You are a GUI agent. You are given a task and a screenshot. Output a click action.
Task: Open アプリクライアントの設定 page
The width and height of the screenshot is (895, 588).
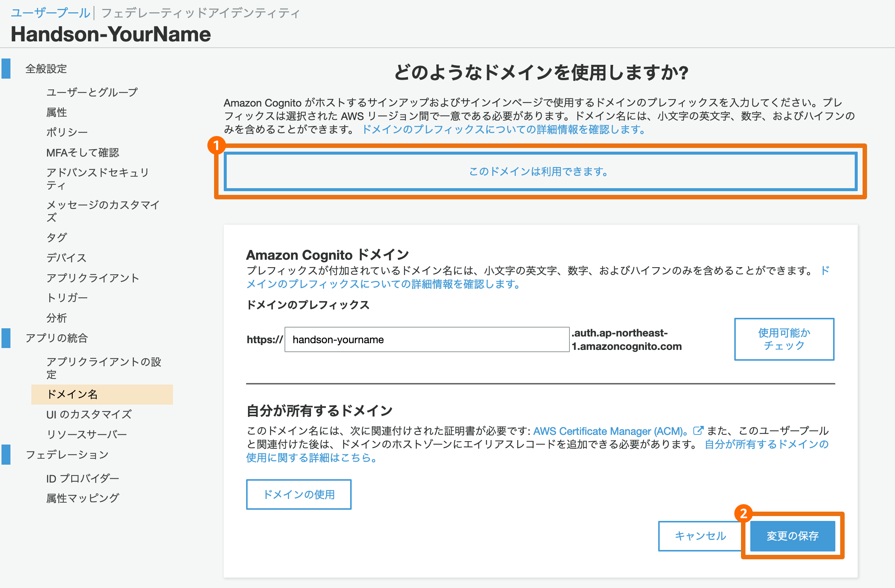coord(103,368)
